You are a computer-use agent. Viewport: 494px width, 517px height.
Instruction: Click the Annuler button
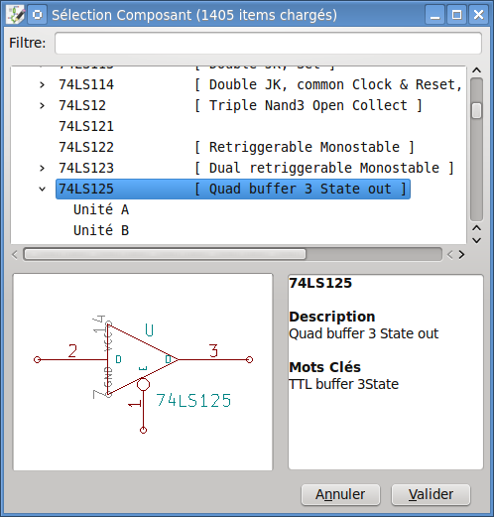(x=340, y=494)
